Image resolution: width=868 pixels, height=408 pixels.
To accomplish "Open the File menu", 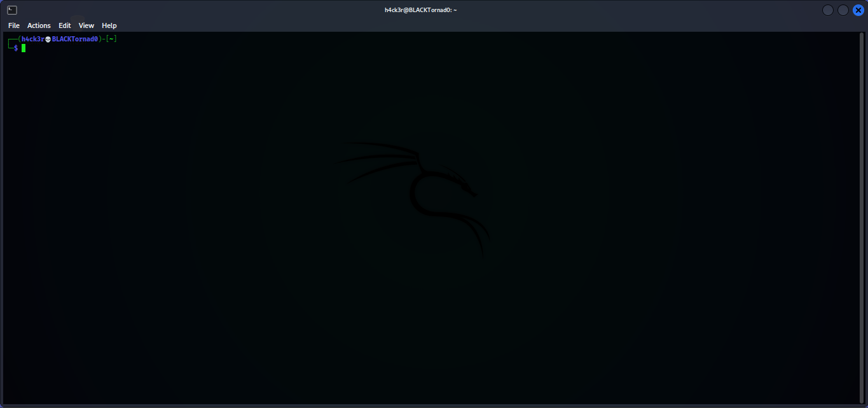I will click(13, 25).
